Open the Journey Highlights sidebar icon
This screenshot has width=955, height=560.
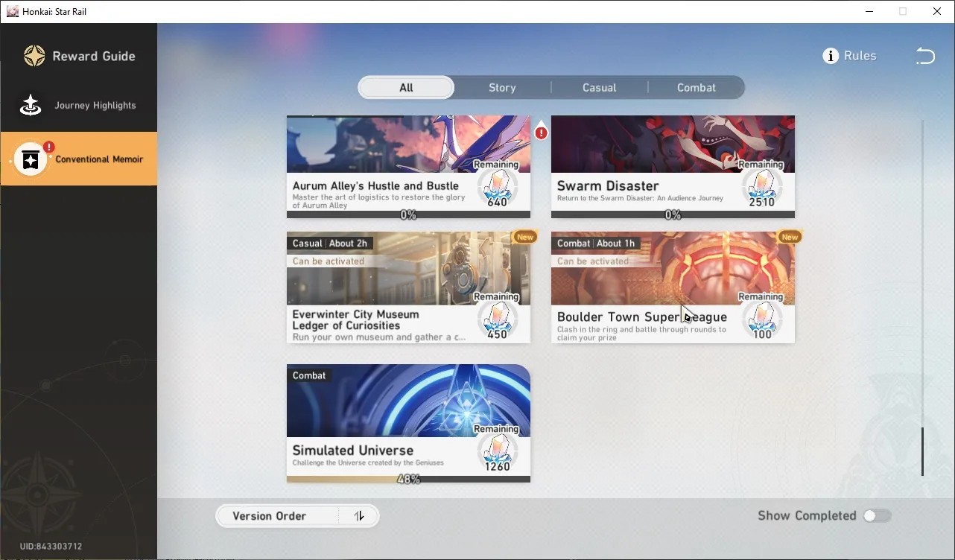coord(31,105)
